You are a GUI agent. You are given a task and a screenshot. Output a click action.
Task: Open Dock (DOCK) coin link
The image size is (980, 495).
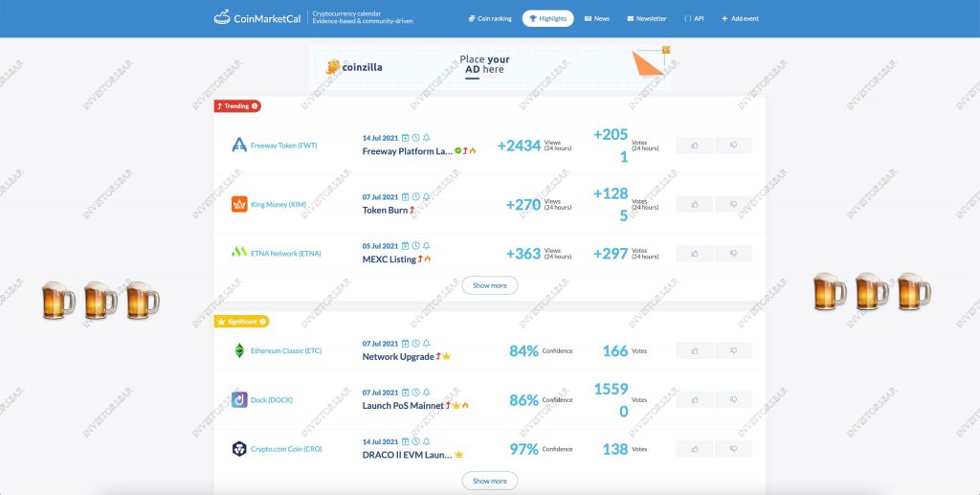271,400
